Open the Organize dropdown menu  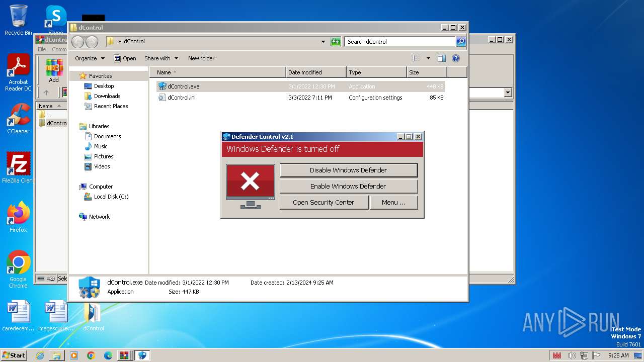[x=90, y=58]
